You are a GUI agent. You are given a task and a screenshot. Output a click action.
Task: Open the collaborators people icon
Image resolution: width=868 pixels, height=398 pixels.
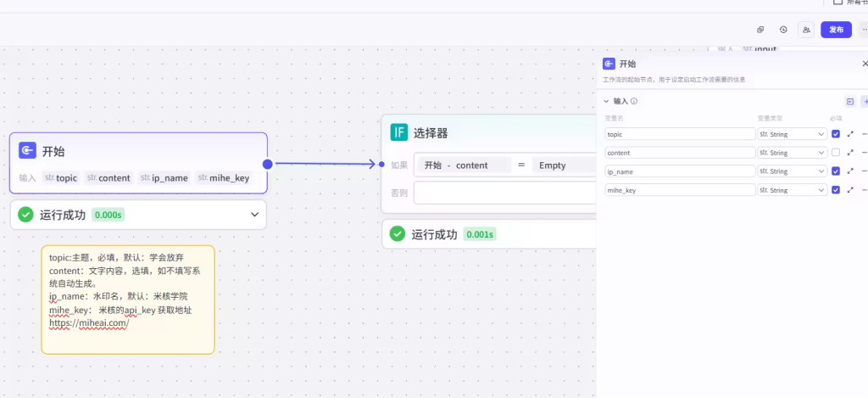point(806,30)
